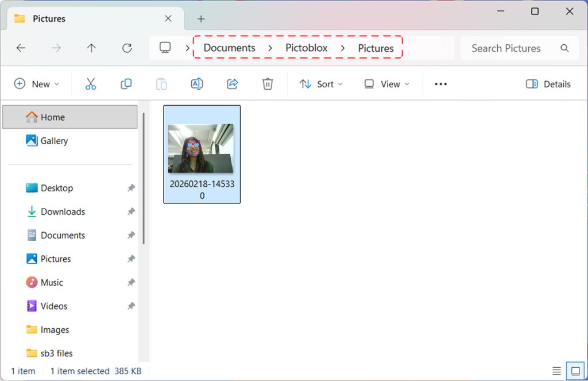Share the selected file
This screenshot has height=381, width=588.
[233, 84]
